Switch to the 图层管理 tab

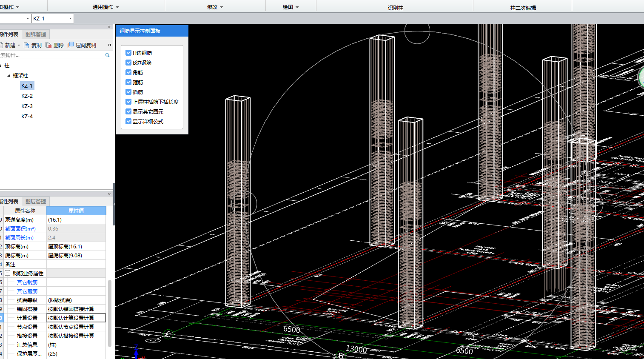pyautogui.click(x=36, y=202)
